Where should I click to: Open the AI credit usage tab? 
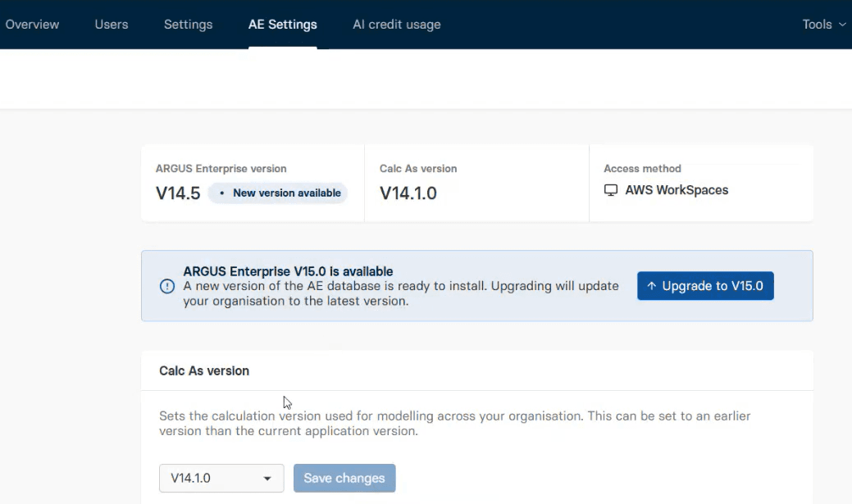click(x=397, y=25)
